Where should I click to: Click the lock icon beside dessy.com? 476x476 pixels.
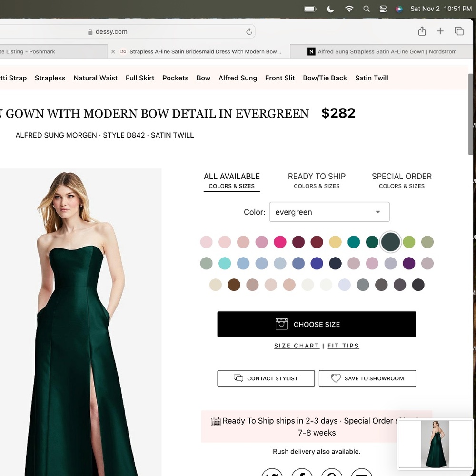coord(90,31)
